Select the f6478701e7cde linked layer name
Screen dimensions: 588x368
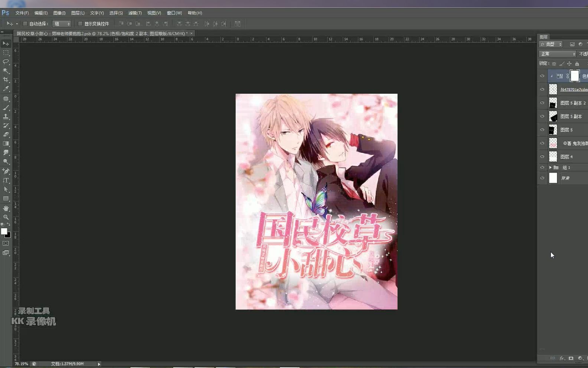[x=574, y=90]
